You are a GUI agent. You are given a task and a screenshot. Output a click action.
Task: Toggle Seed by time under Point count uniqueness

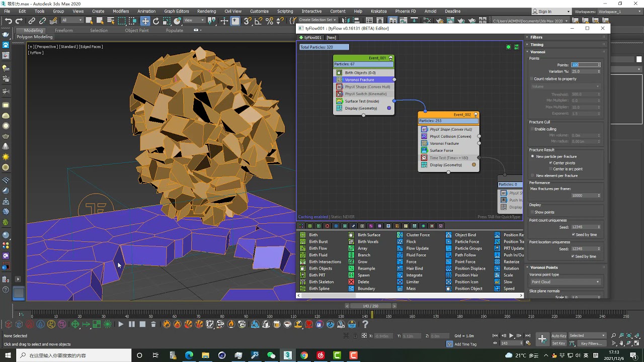[574, 235]
